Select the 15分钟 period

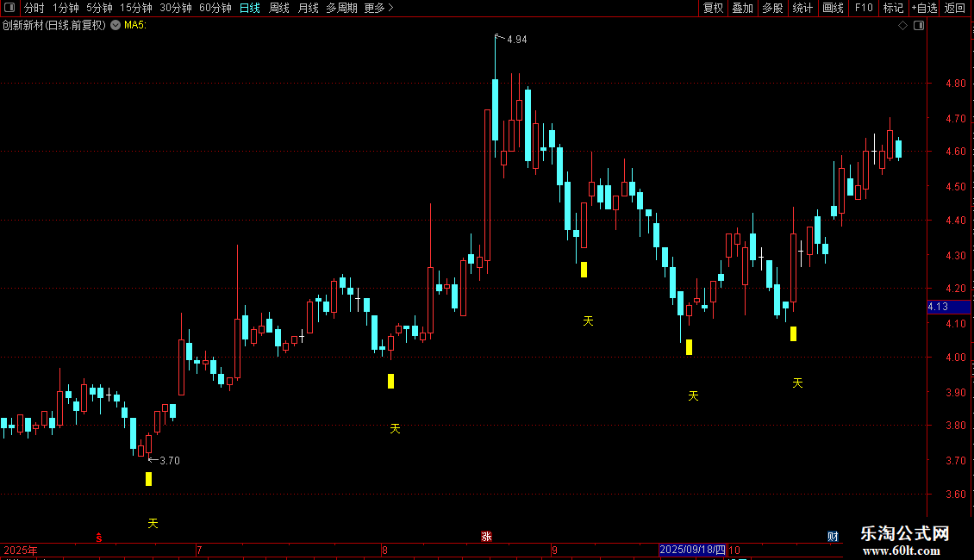[136, 8]
